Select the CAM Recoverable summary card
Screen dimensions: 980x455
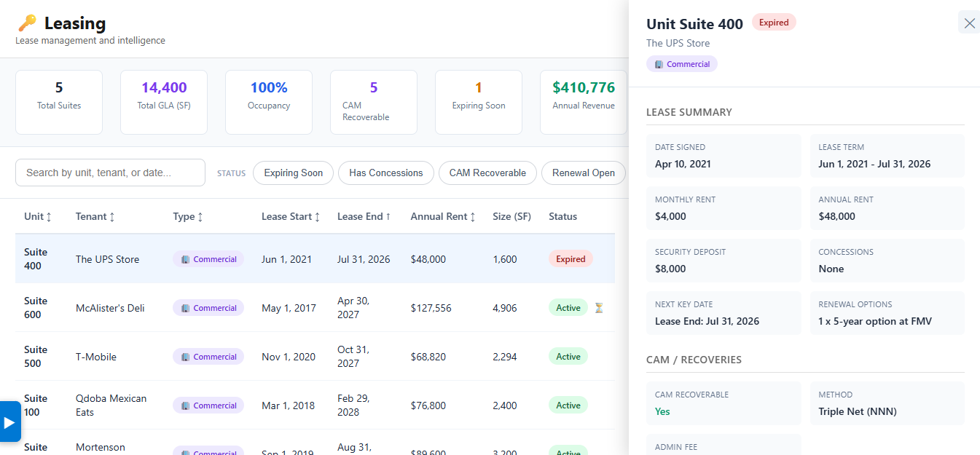point(374,102)
